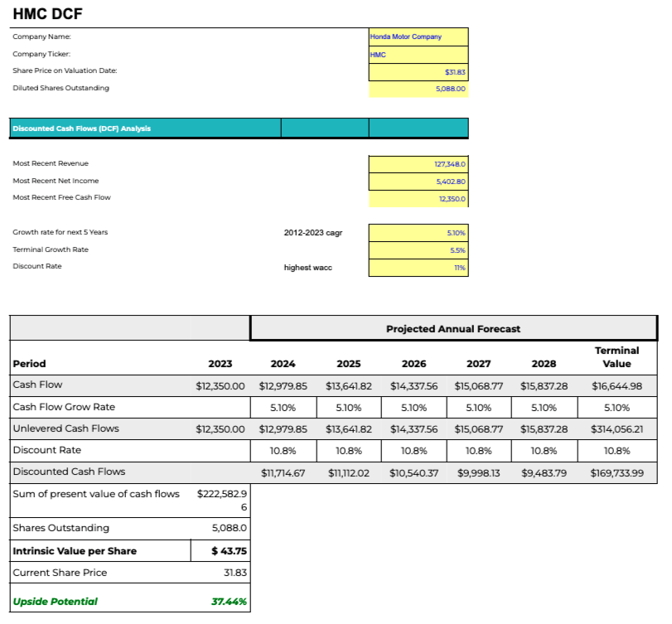Click the $ 43.75 intrinsic value cell
This screenshot has height=624, width=672.
(220, 551)
